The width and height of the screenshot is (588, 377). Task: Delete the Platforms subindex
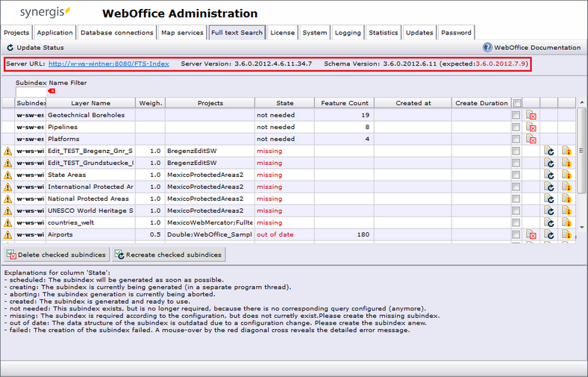coord(531,139)
